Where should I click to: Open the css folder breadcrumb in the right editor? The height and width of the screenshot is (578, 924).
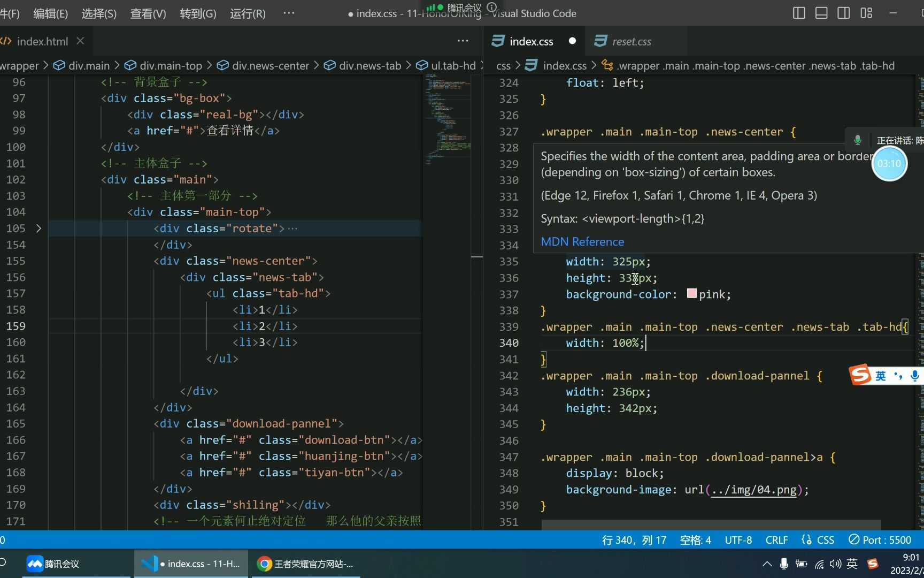tap(503, 65)
